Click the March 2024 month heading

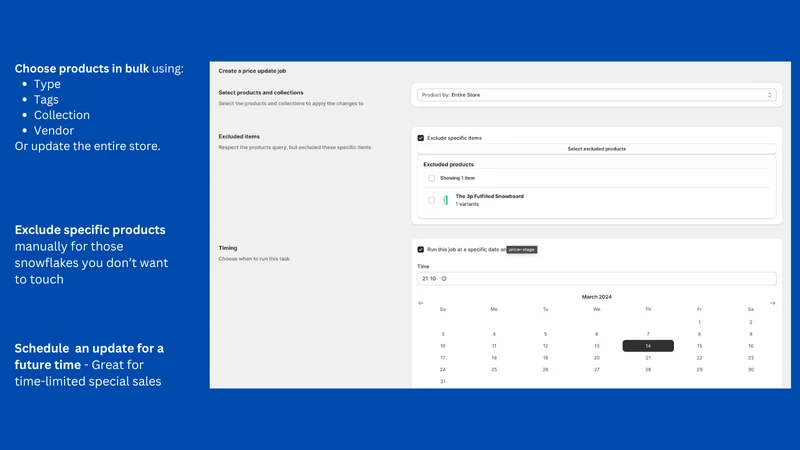click(x=596, y=296)
